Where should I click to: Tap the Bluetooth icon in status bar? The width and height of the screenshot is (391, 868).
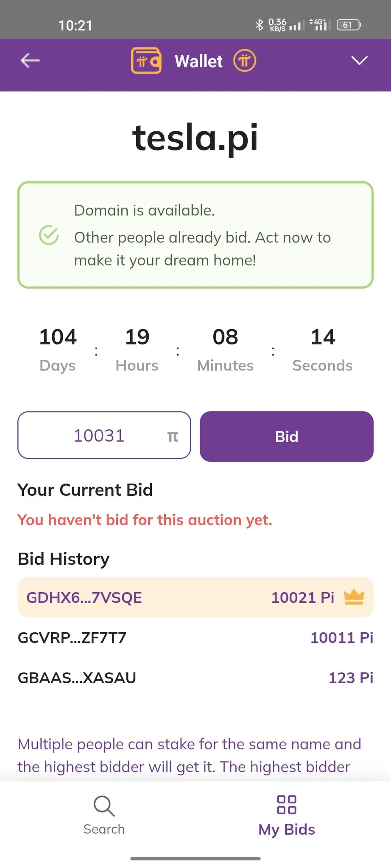[259, 25]
